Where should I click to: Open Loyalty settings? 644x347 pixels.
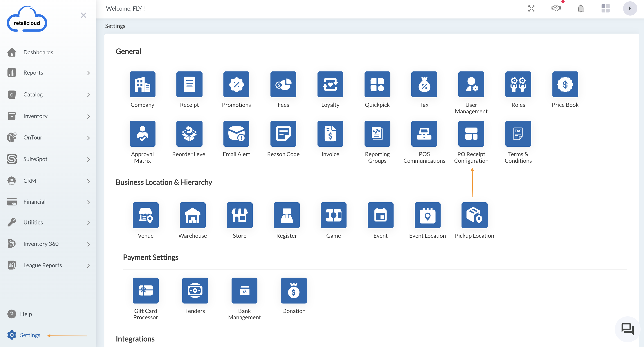[330, 84]
